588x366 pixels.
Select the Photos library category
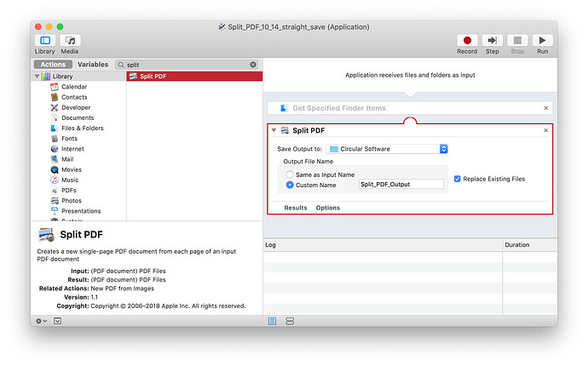click(72, 201)
